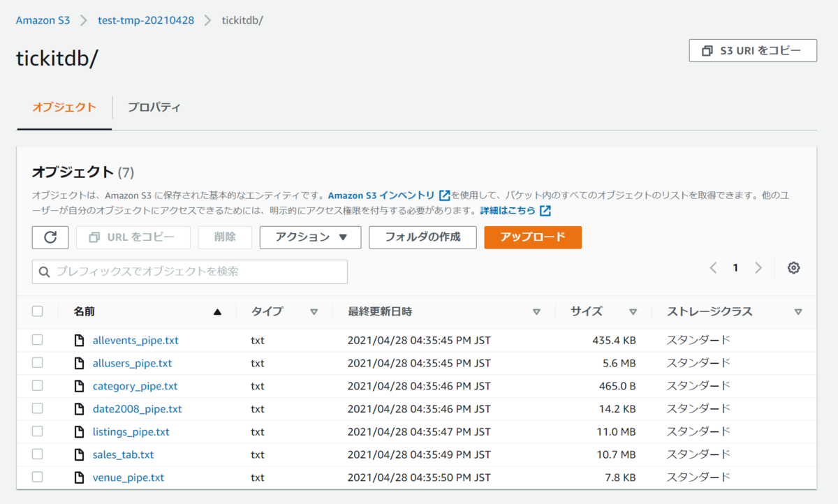Viewport: 838px width, 504px height.
Task: Click file icon next to allevents_pipe.txt
Action: [79, 341]
